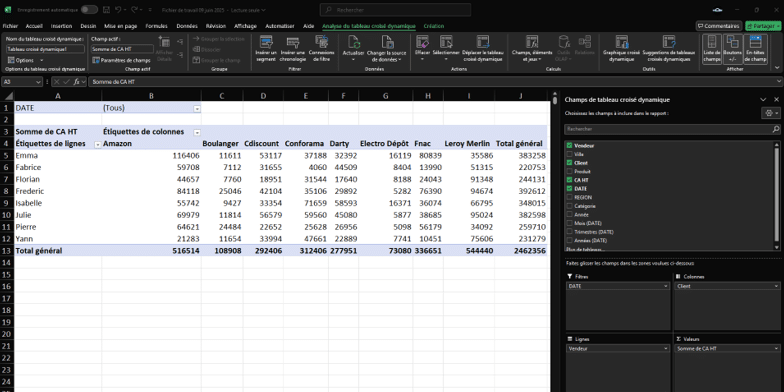Click the account profile icon

click(x=717, y=10)
